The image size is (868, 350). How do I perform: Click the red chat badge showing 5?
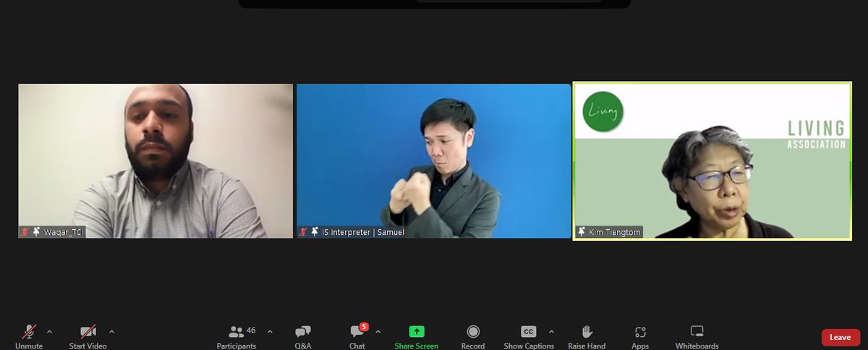point(364,327)
